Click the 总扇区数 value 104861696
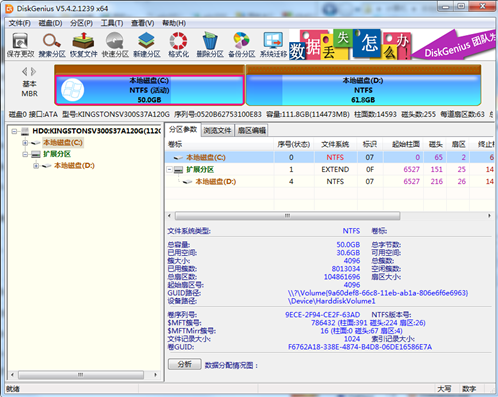 click(x=342, y=277)
